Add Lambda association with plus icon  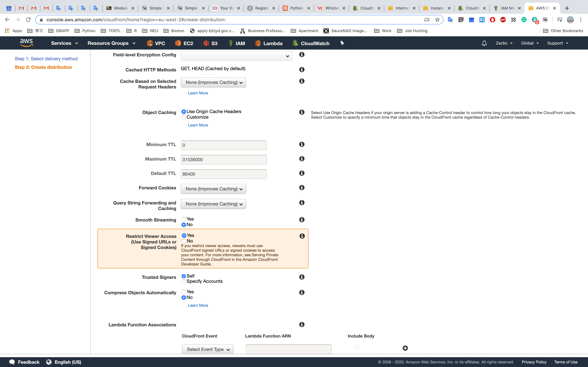pyautogui.click(x=405, y=348)
